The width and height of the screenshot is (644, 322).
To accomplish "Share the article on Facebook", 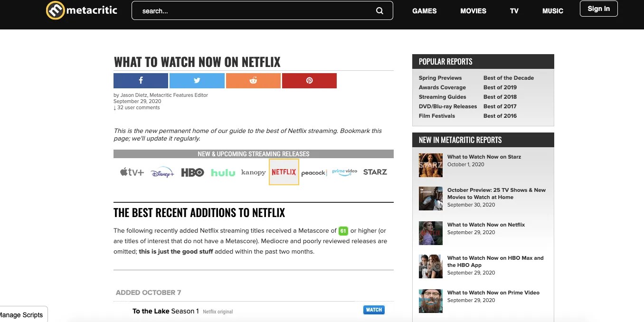I will pyautogui.click(x=141, y=81).
